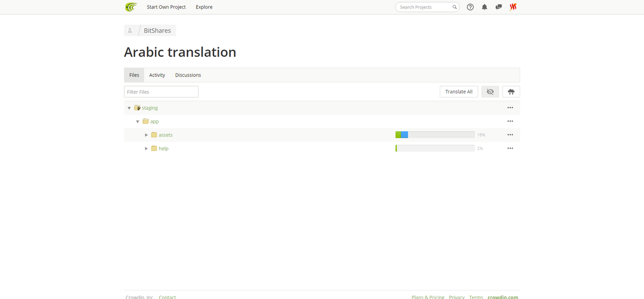
Task: Click the assets folder icon
Action: point(154,135)
